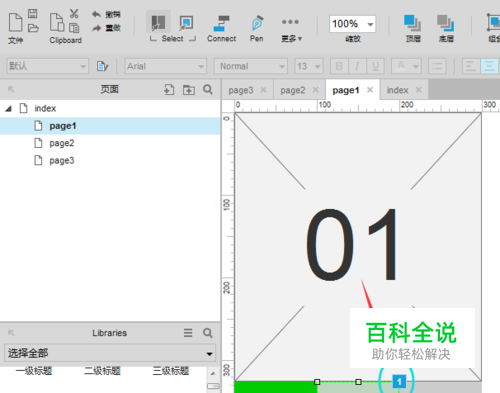Viewport: 500px width, 393px height.
Task: Cut selection with scissors icon
Action: (74, 14)
